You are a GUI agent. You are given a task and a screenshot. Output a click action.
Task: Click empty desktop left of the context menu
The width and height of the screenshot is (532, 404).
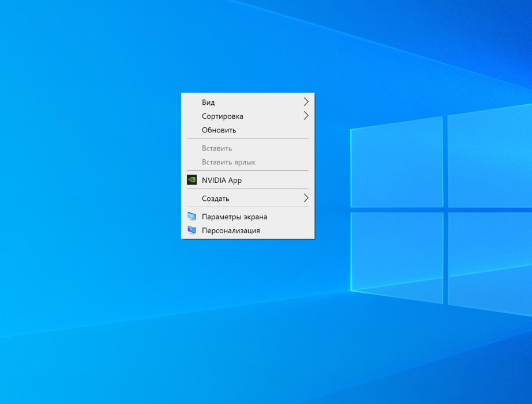(87, 174)
